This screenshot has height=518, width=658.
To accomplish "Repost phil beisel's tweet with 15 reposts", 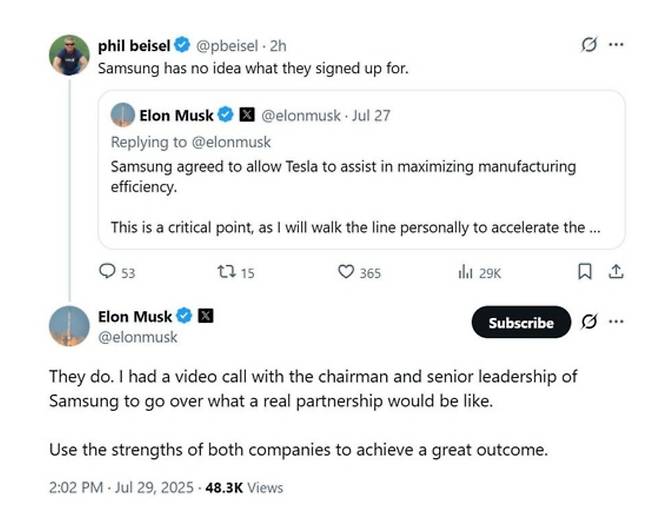I will pos(227,272).
